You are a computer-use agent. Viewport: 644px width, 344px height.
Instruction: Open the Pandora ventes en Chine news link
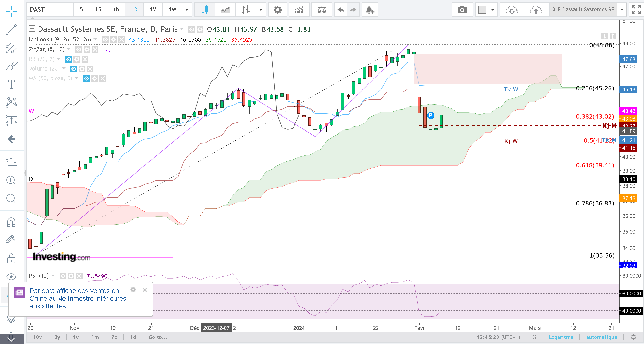click(78, 298)
